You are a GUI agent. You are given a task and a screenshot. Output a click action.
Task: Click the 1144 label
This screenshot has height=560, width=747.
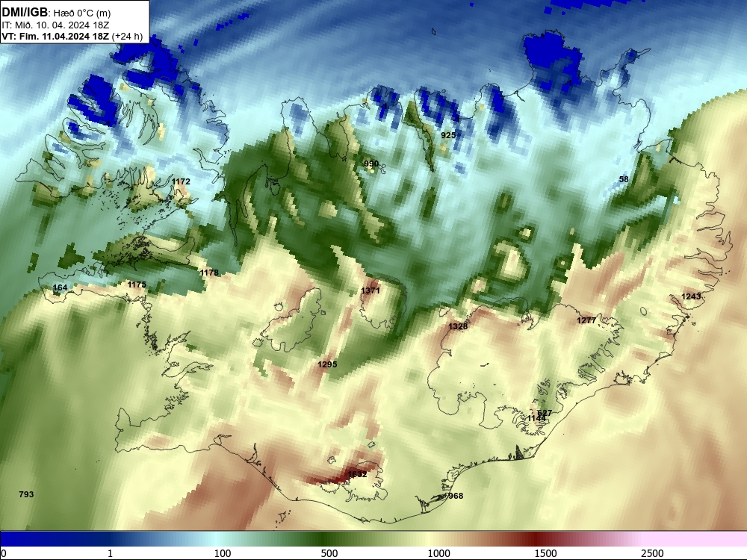(536, 418)
